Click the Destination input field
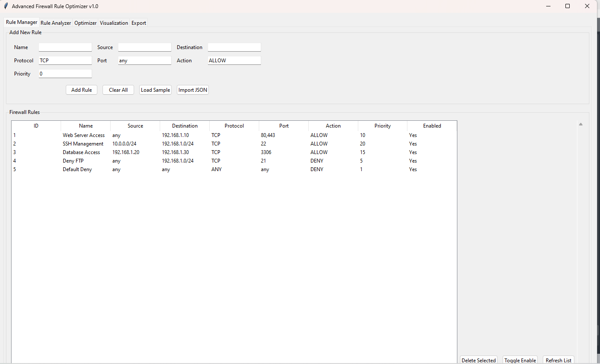Image resolution: width=600 pixels, height=364 pixels. coord(234,47)
